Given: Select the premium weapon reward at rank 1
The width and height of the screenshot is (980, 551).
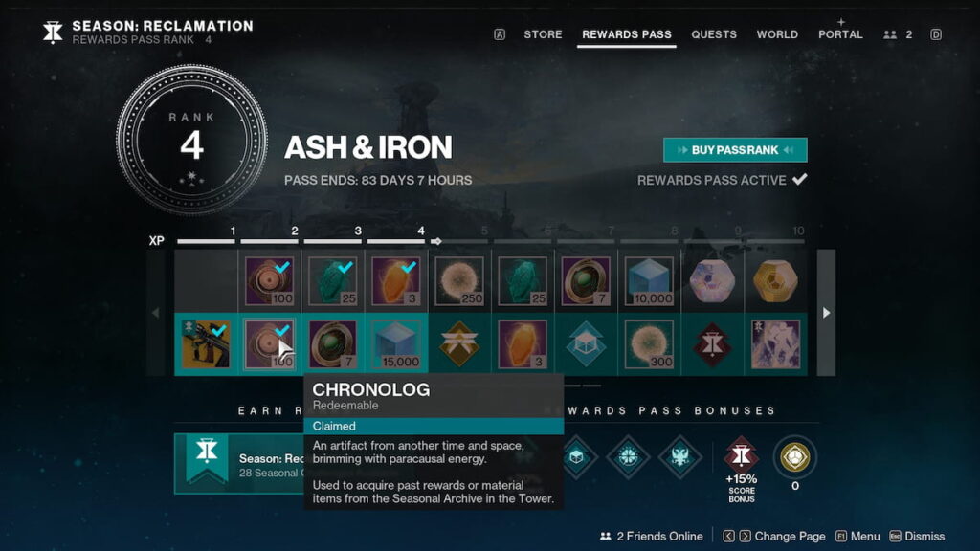Looking at the screenshot, I should tap(207, 344).
